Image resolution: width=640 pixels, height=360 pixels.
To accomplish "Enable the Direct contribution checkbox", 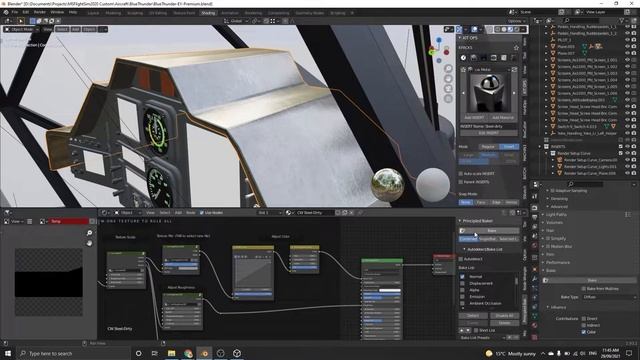I will (x=584, y=318).
